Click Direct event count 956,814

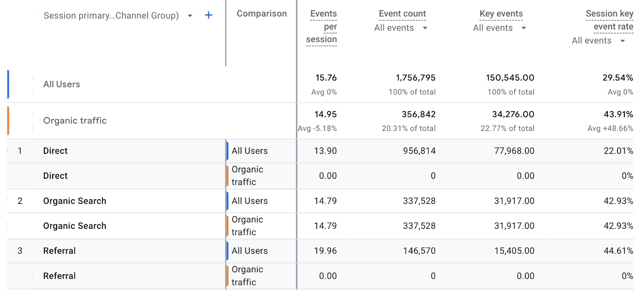pos(419,151)
